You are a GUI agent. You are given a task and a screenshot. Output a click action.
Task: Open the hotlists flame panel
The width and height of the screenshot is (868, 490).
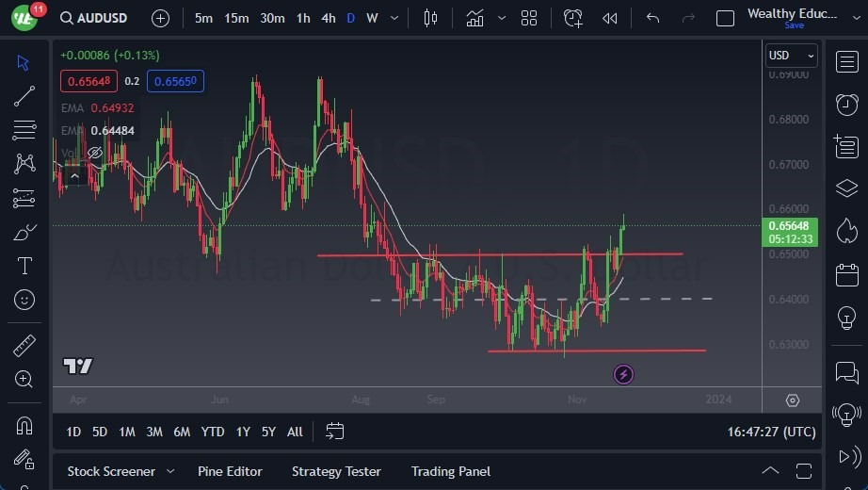click(847, 231)
